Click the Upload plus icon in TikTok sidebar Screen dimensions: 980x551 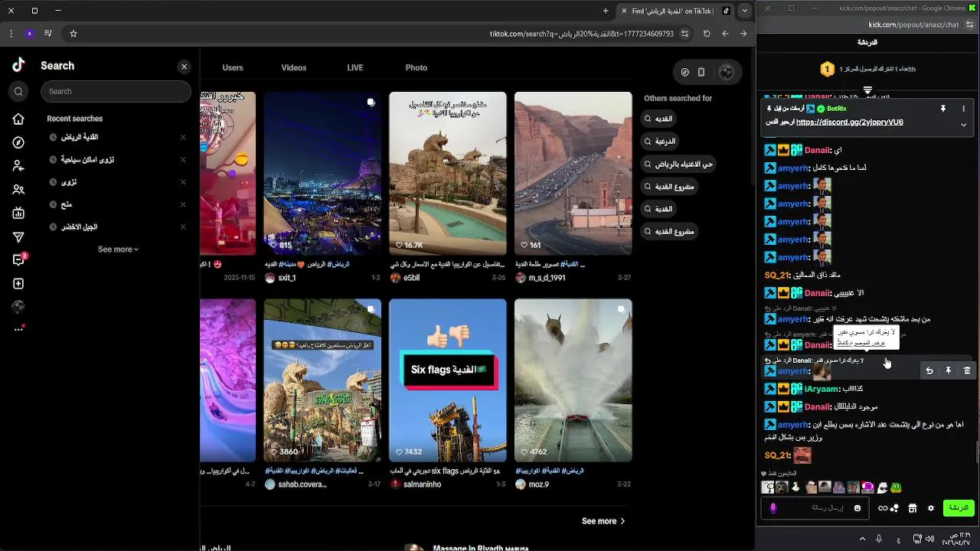(x=18, y=283)
